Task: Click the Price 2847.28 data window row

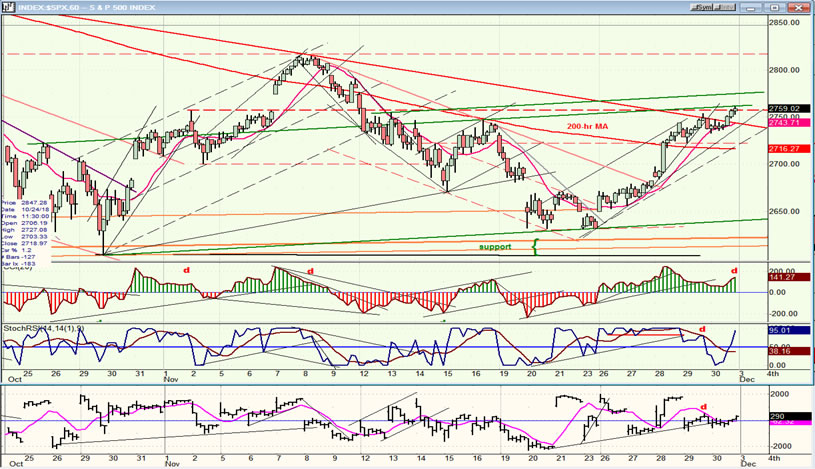Action: click(x=24, y=203)
